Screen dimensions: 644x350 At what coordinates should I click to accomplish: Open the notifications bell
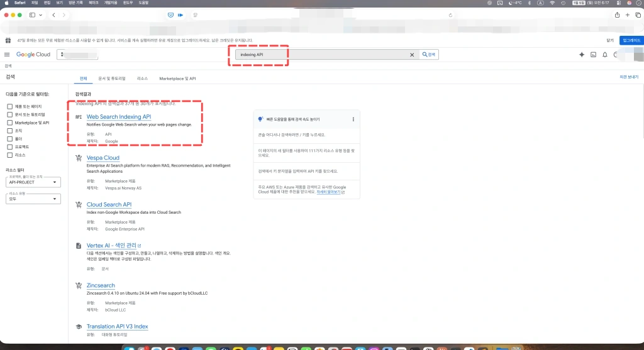point(604,55)
